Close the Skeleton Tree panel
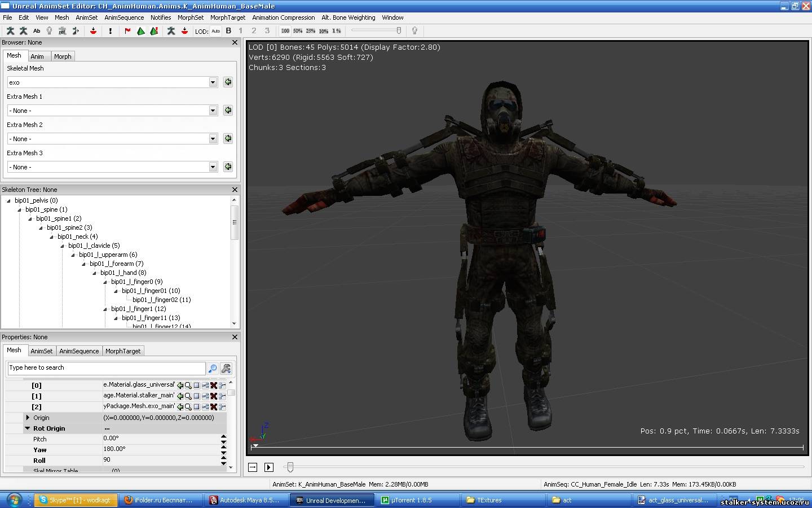Screen dimensions: 812x508 tap(235, 190)
